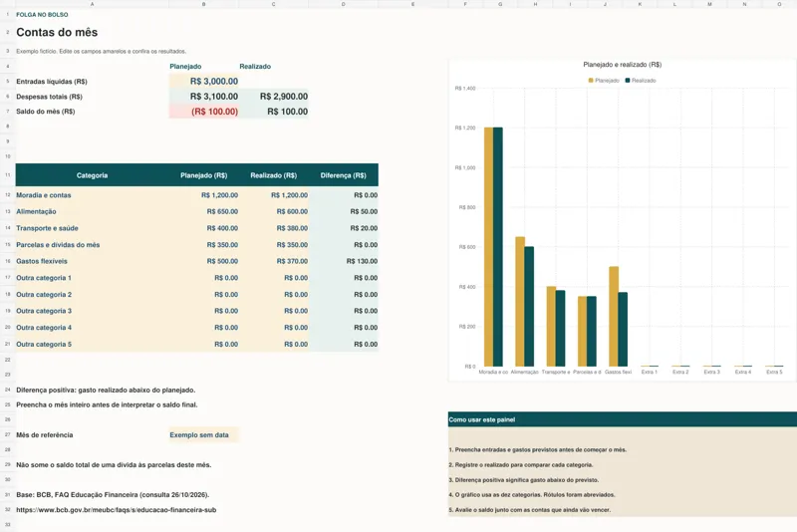797x532 pixels.
Task: Select the Outra categoria 1 cell
Action: [x=92, y=278]
